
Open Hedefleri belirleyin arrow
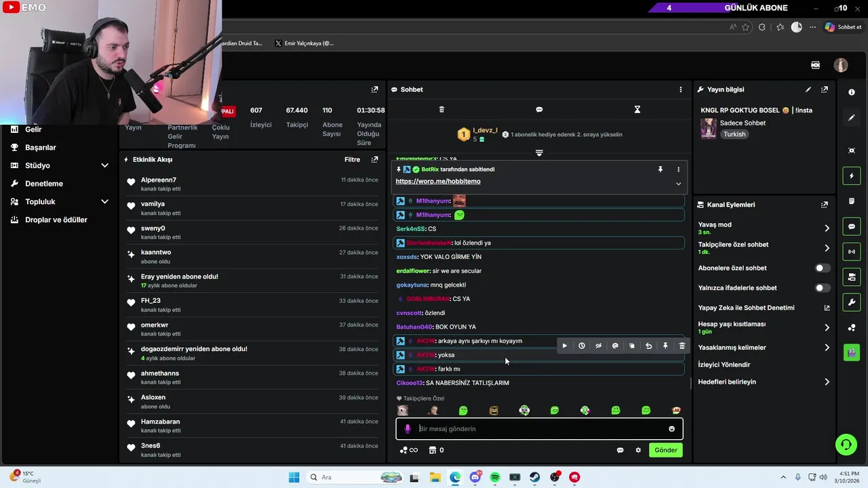827,382
